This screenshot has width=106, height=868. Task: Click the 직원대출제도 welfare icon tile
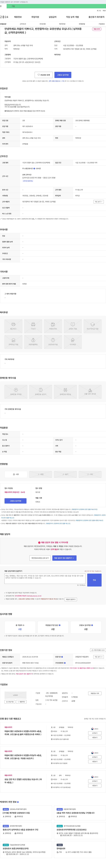[x=33, y=342]
